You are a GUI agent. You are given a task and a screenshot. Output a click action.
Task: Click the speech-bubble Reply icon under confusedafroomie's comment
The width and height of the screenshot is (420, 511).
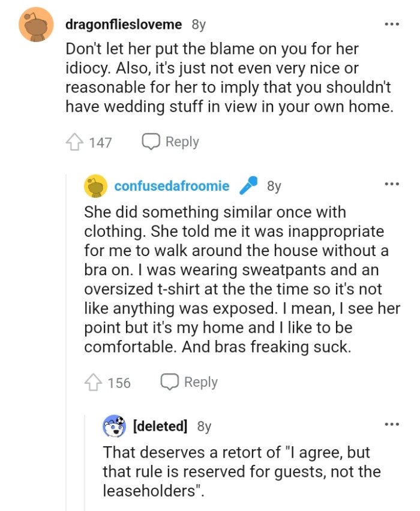coord(171,381)
